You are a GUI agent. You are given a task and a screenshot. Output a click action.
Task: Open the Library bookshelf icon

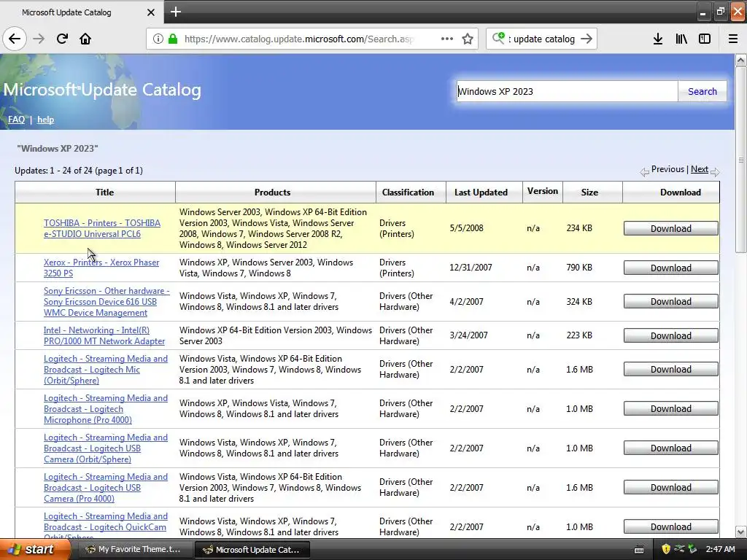click(x=681, y=39)
